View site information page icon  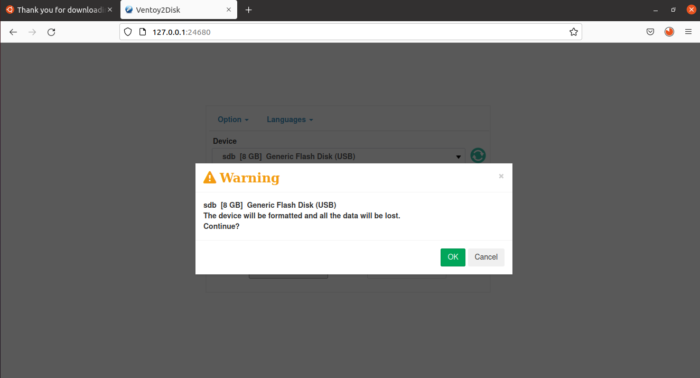pyautogui.click(x=143, y=32)
